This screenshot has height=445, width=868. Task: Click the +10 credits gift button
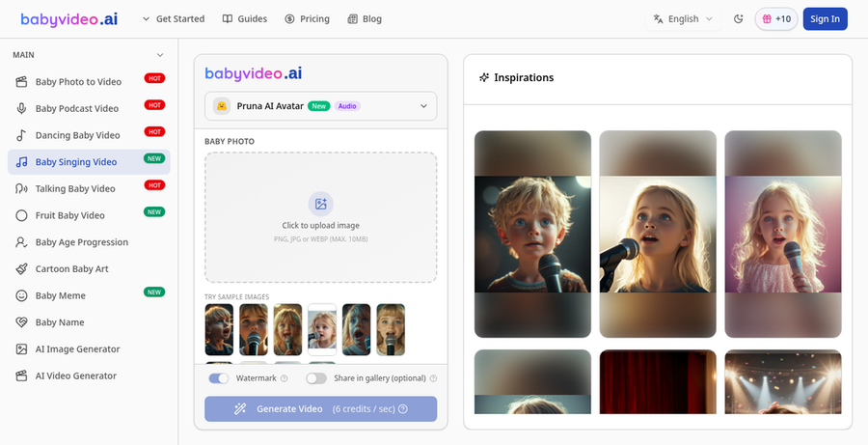click(x=776, y=19)
